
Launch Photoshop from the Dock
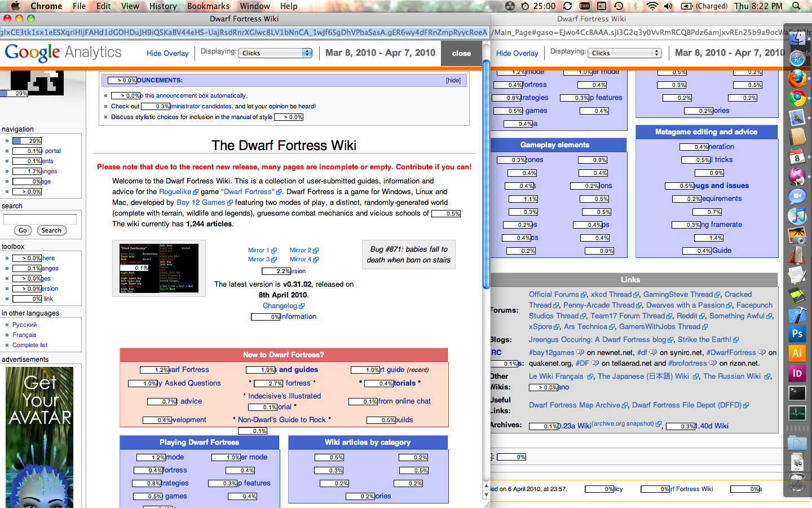[797, 334]
